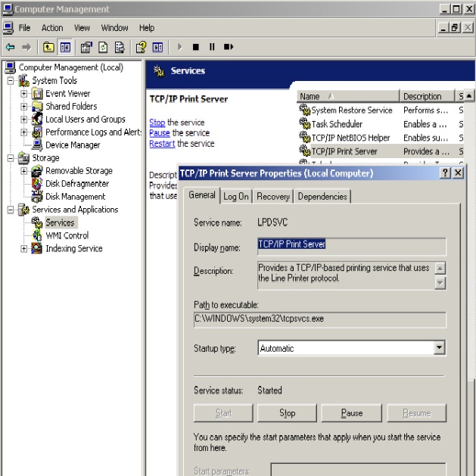
Task: Click the Disk Management icon
Action: tap(37, 197)
